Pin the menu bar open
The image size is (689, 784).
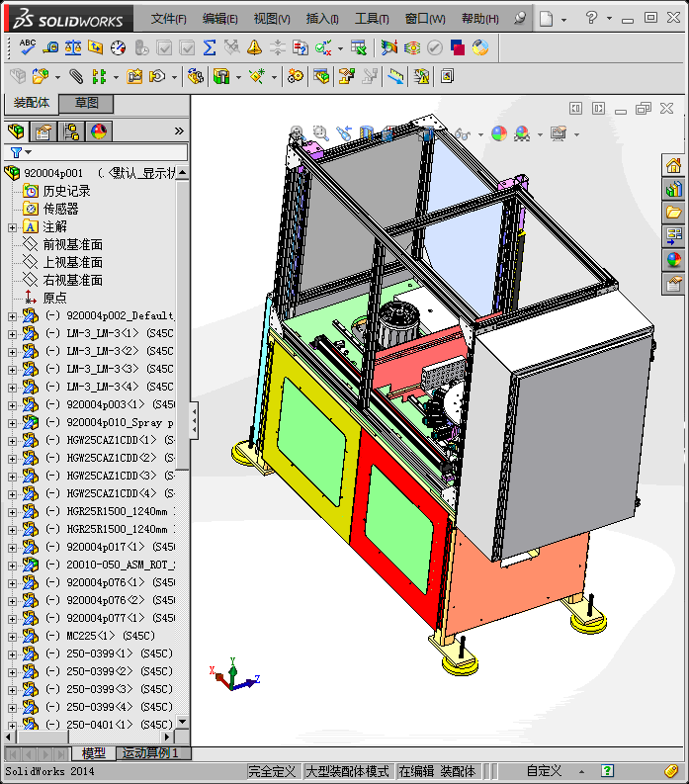click(x=520, y=19)
